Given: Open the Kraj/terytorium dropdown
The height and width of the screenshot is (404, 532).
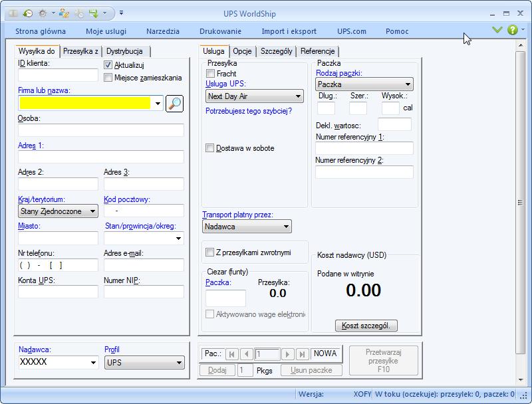Looking at the screenshot, I should (x=58, y=211).
